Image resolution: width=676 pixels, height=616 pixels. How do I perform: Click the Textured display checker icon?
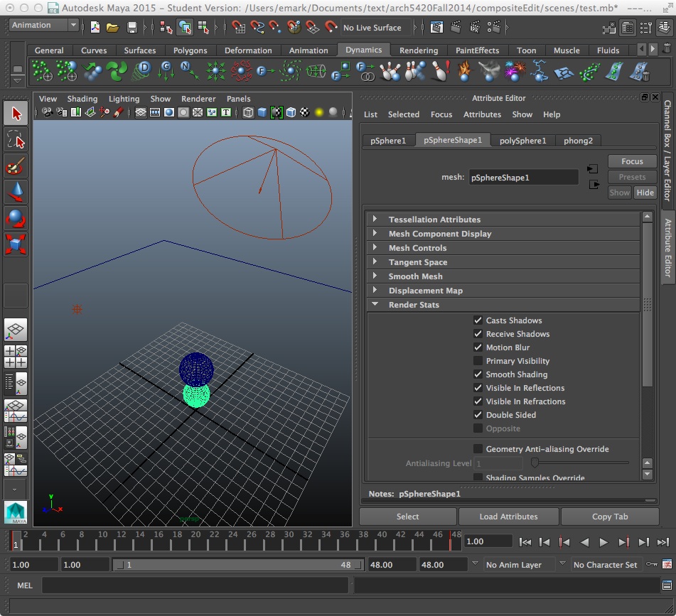click(x=305, y=112)
